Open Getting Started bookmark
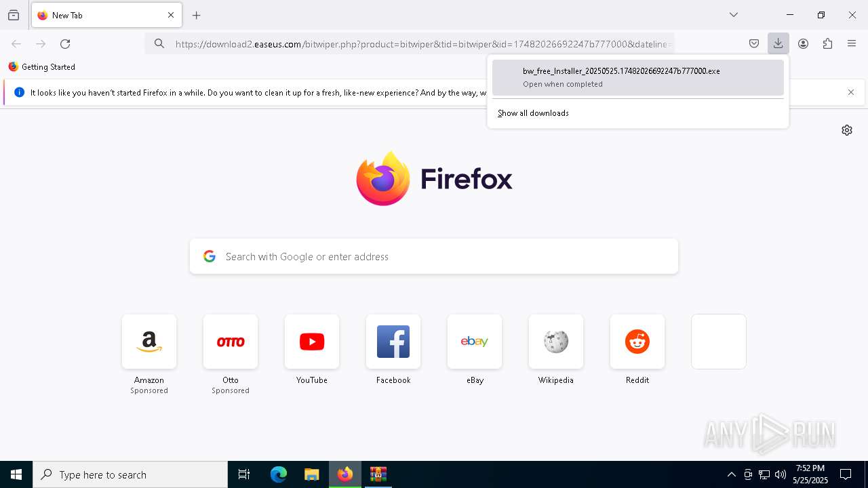This screenshot has width=868, height=488. (x=42, y=67)
